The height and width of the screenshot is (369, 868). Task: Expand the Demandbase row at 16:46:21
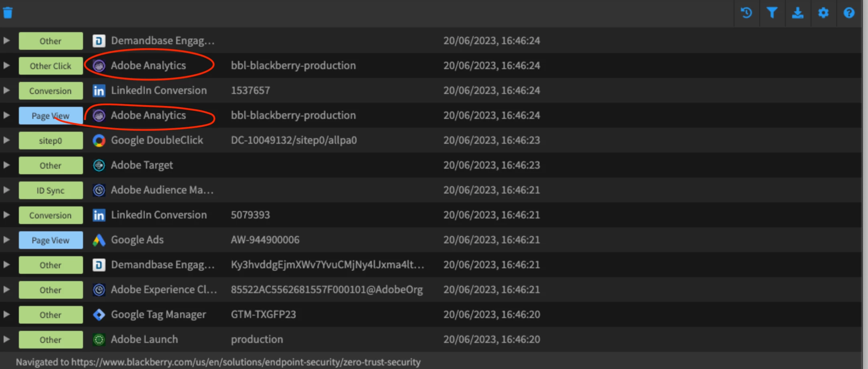coord(6,265)
